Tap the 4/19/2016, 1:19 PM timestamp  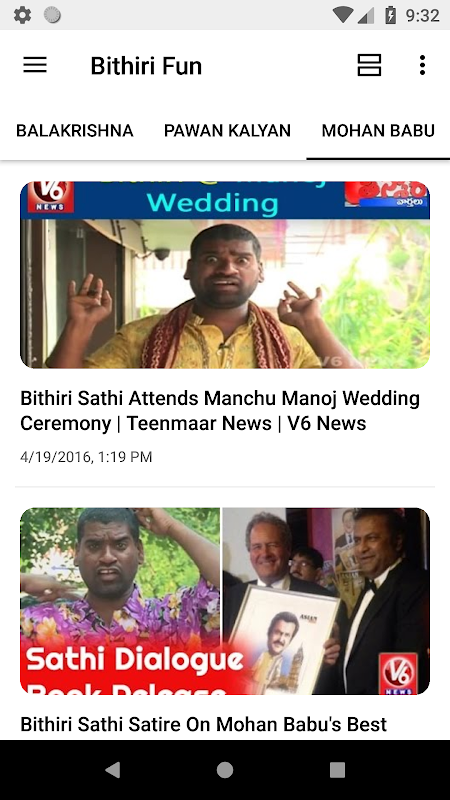pyautogui.click(x=86, y=457)
